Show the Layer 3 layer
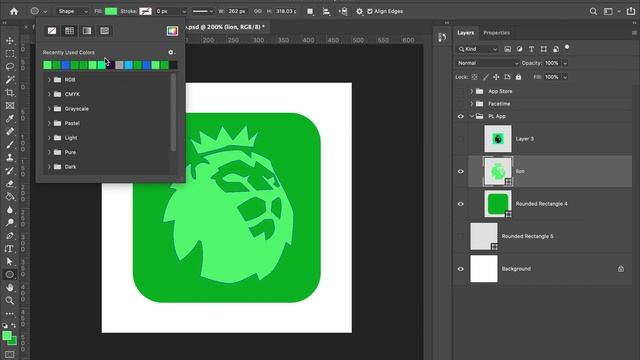Image resolution: width=640 pixels, height=360 pixels. click(460, 139)
